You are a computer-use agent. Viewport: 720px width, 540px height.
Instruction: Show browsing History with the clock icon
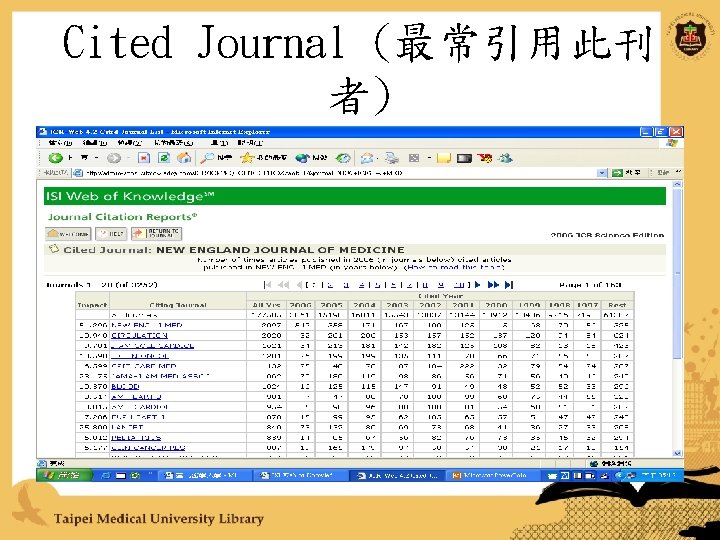tap(343, 158)
